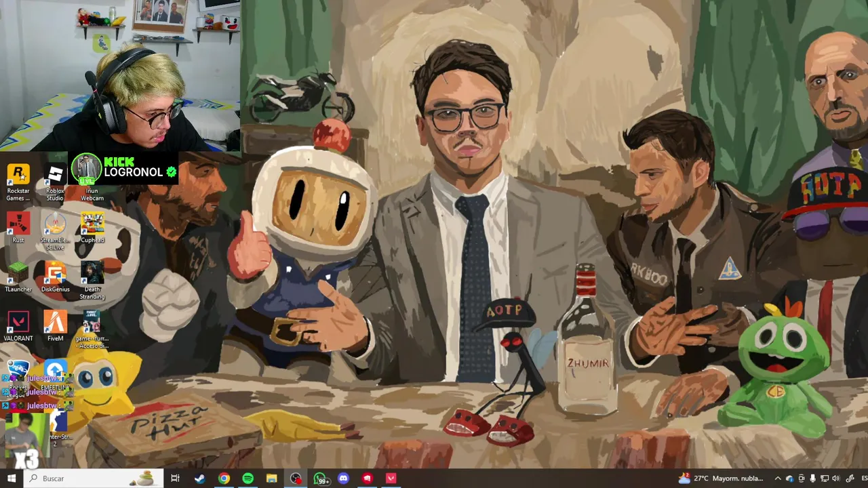
Task: Open DiskGenius desktop shortcut
Action: click(55, 277)
